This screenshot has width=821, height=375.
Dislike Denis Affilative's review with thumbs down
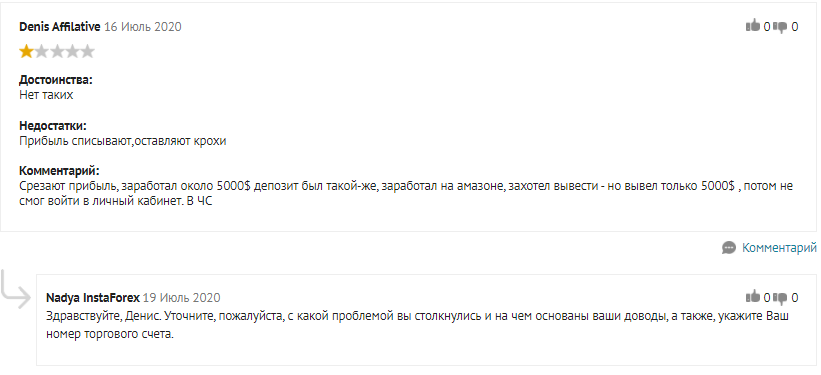780,27
